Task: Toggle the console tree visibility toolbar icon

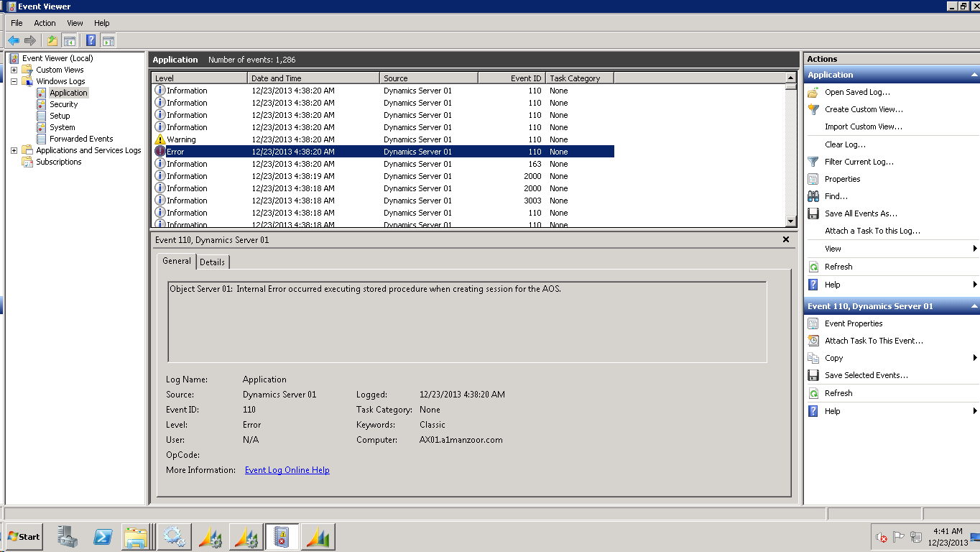Action: pos(71,40)
